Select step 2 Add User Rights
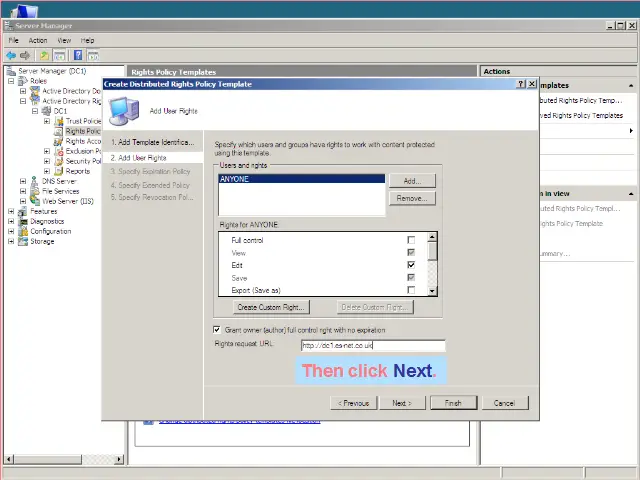Screen dimensions: 640x480 tap(152, 158)
